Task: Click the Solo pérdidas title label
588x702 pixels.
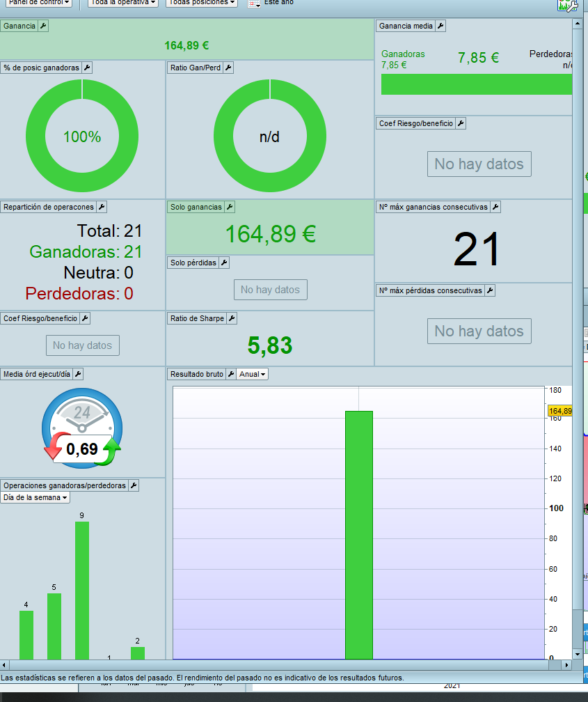Action: [x=193, y=263]
